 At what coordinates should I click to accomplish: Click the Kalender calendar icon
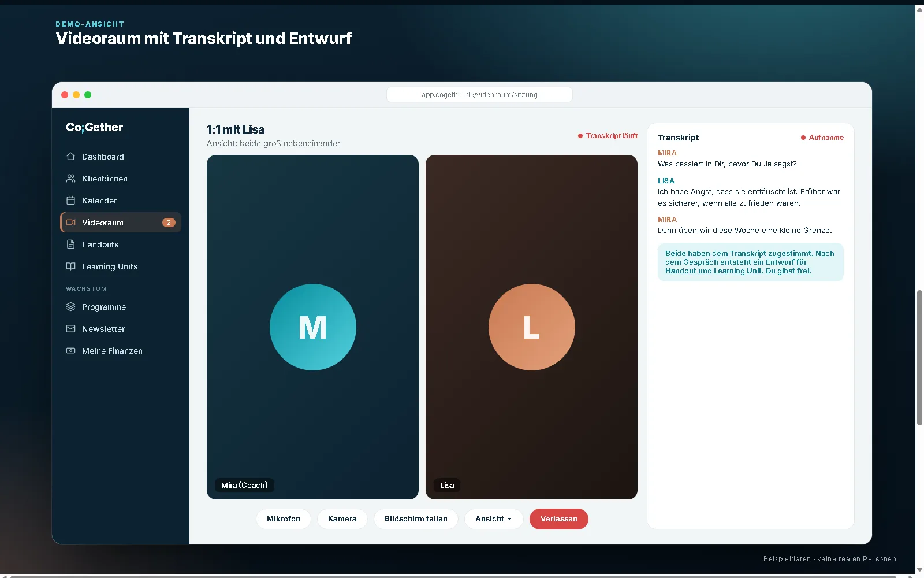pyautogui.click(x=71, y=201)
